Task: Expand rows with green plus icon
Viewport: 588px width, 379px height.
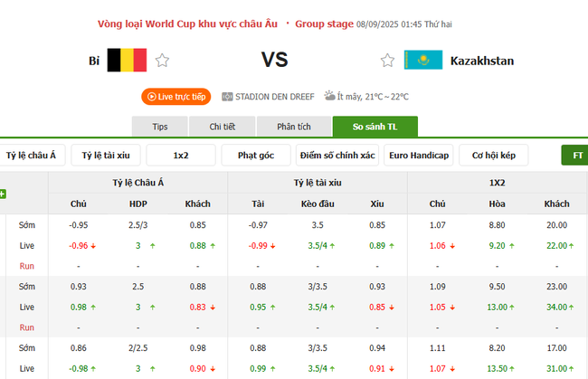Action: [x=3, y=194]
